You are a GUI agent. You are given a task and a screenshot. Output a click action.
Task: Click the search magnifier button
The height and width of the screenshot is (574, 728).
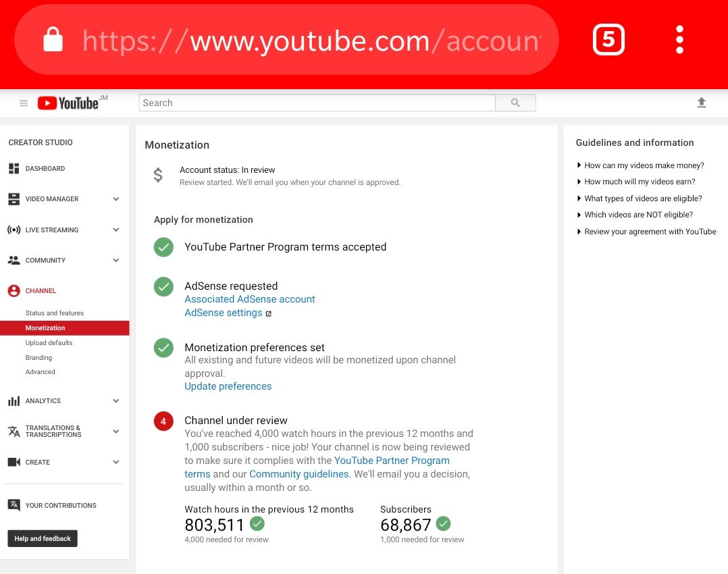(x=515, y=103)
